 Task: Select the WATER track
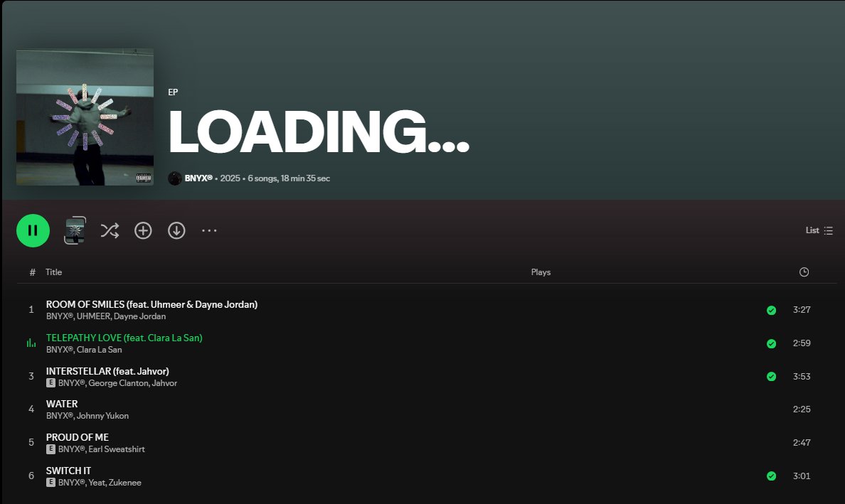(x=62, y=404)
